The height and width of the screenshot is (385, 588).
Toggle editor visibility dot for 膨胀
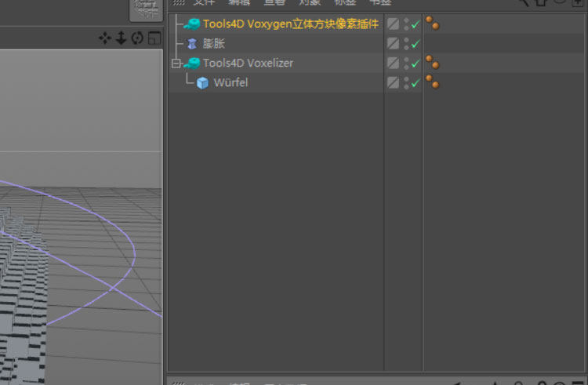406,40
